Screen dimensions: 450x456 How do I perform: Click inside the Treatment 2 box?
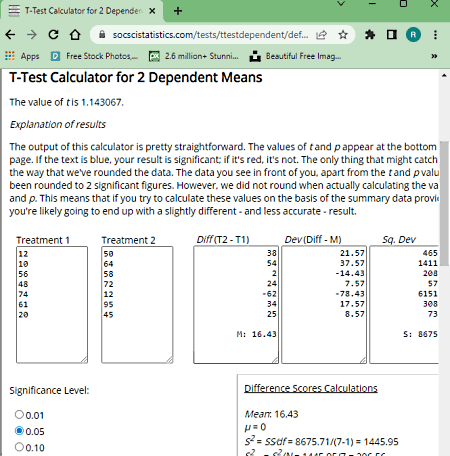pyautogui.click(x=137, y=305)
